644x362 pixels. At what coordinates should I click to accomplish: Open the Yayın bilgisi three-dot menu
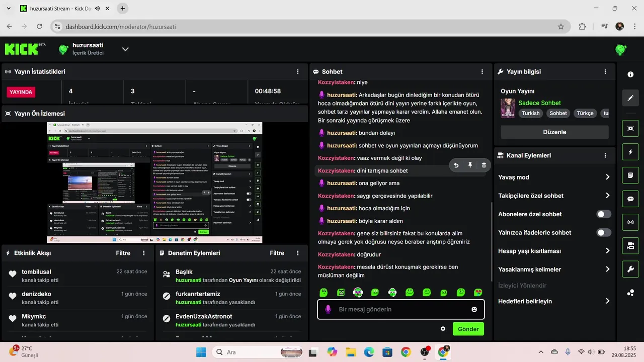605,72
